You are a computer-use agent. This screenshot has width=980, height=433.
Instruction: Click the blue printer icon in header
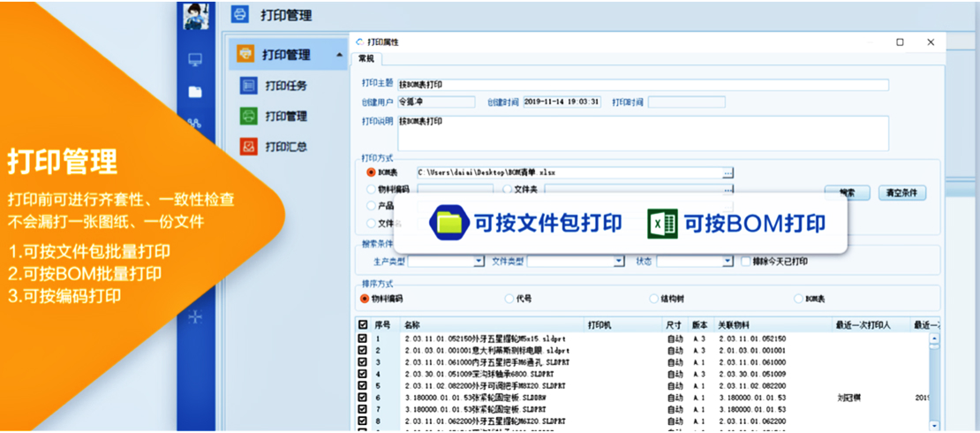click(239, 15)
